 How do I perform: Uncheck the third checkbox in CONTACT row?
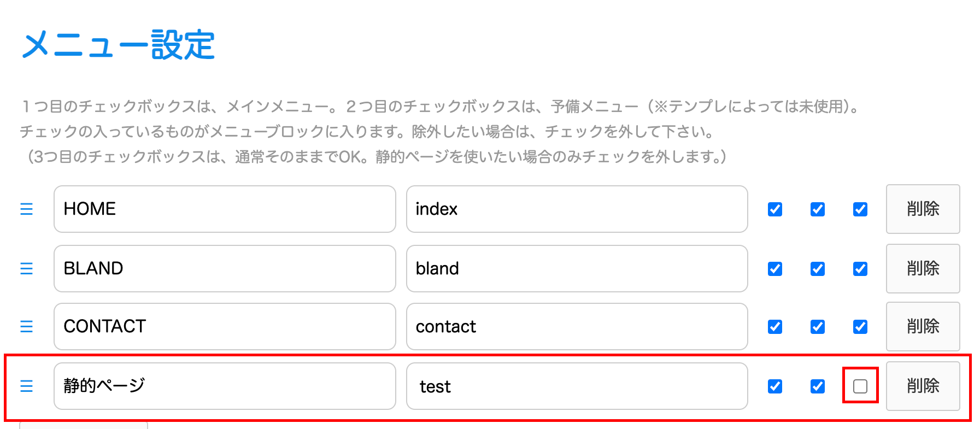point(860,327)
